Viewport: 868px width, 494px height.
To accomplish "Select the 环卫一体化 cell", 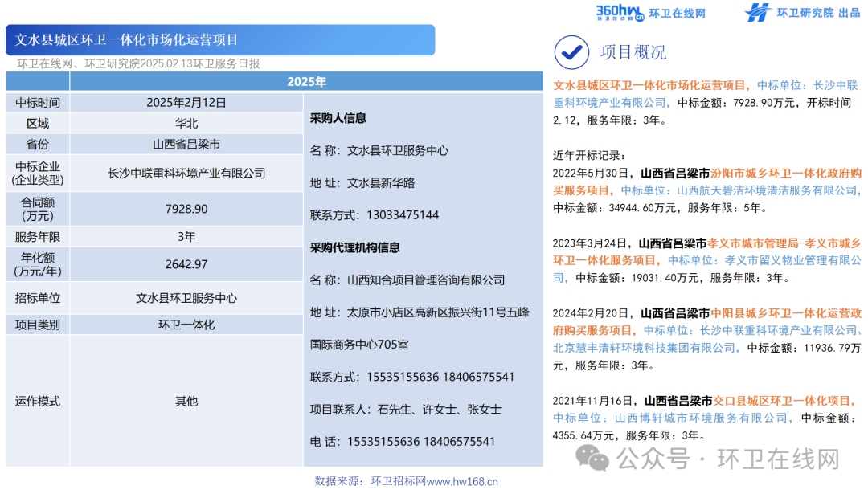I will [186, 325].
